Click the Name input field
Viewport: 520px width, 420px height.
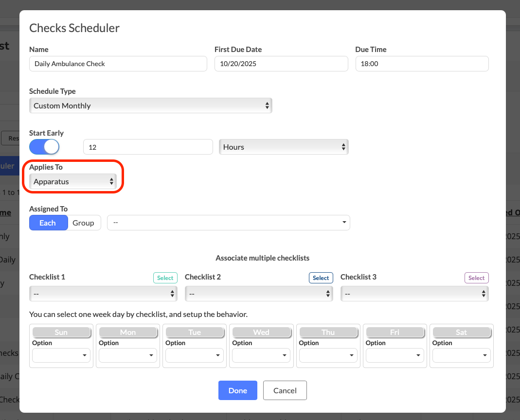point(118,64)
